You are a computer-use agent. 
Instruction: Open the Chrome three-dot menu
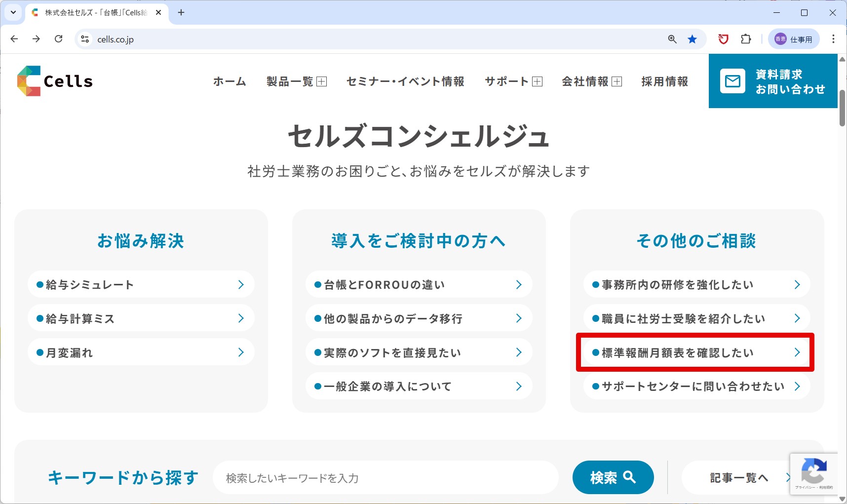coord(833,39)
